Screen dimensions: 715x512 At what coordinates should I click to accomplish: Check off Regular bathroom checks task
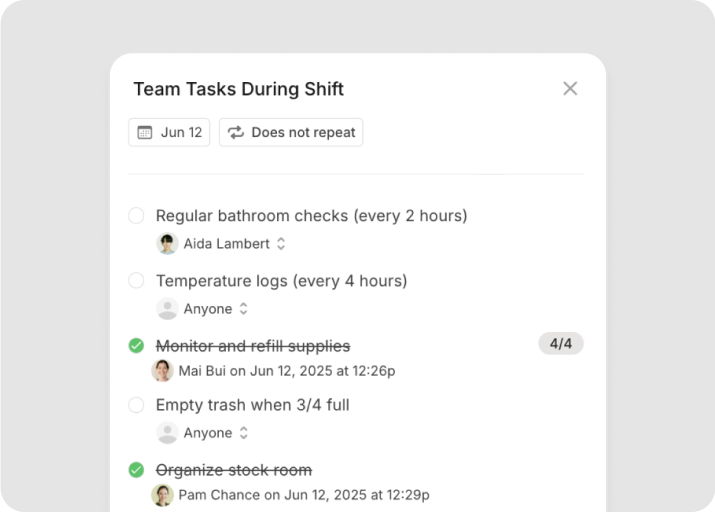coord(136,215)
